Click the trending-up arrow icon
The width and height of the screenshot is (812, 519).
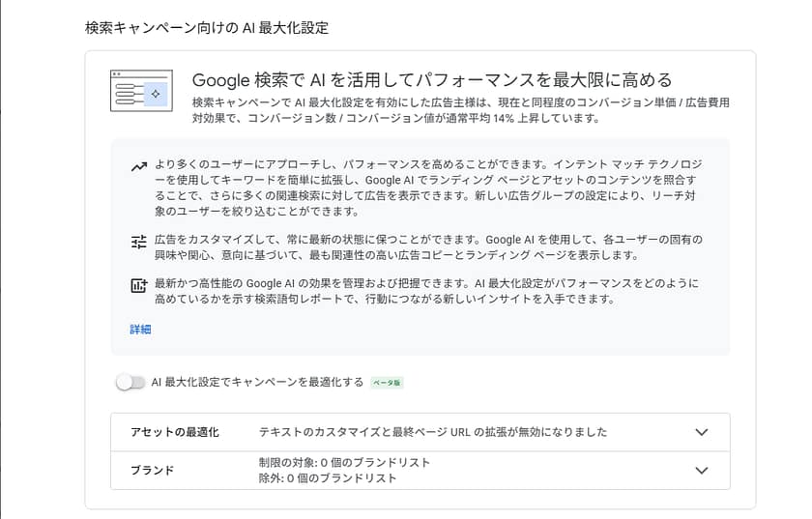[138, 166]
